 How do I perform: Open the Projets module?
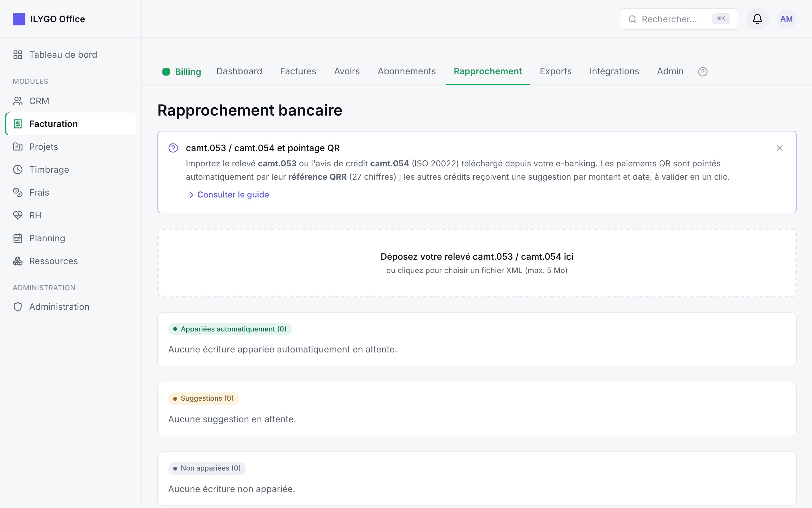point(71,147)
